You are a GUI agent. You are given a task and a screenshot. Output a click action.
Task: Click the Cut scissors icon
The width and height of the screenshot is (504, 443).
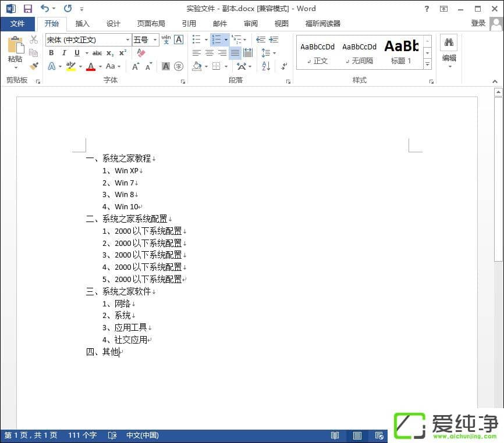34,40
